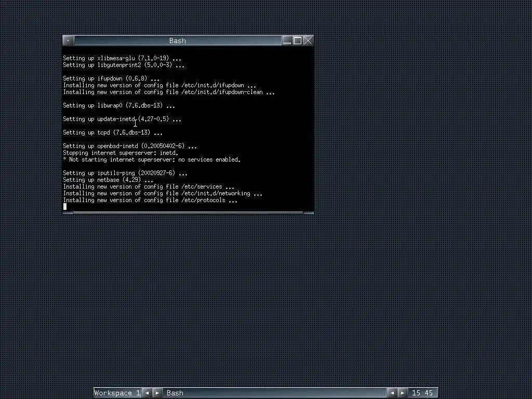532x399 pixels.
Task: Click Workspace 1 label in toolbar
Action: click(x=117, y=393)
